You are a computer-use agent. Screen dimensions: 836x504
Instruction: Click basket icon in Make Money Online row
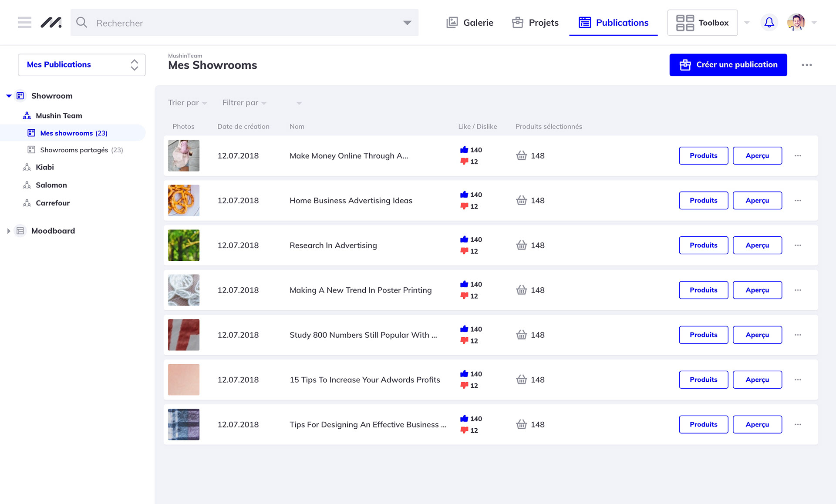point(521,155)
